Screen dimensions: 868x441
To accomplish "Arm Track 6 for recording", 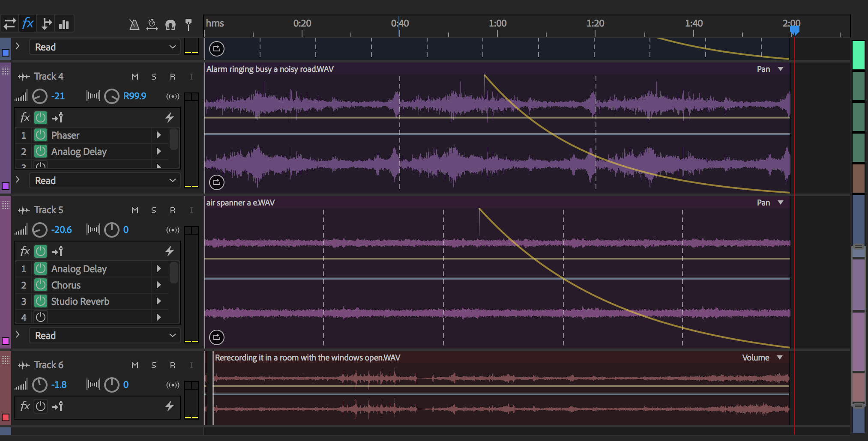I will coord(173,365).
